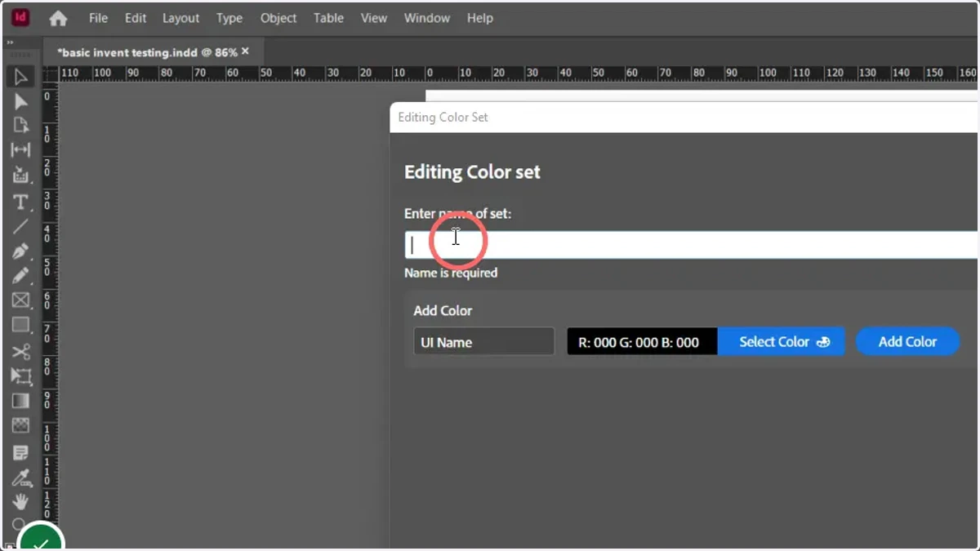This screenshot has width=980, height=551.
Task: Click the 'Name is required' message
Action: [451, 273]
